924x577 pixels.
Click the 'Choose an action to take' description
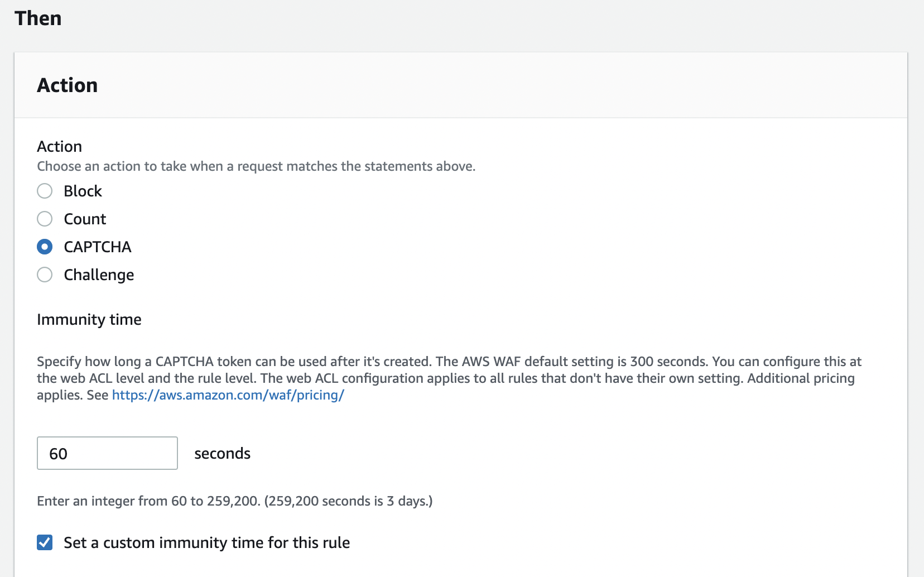point(256,166)
